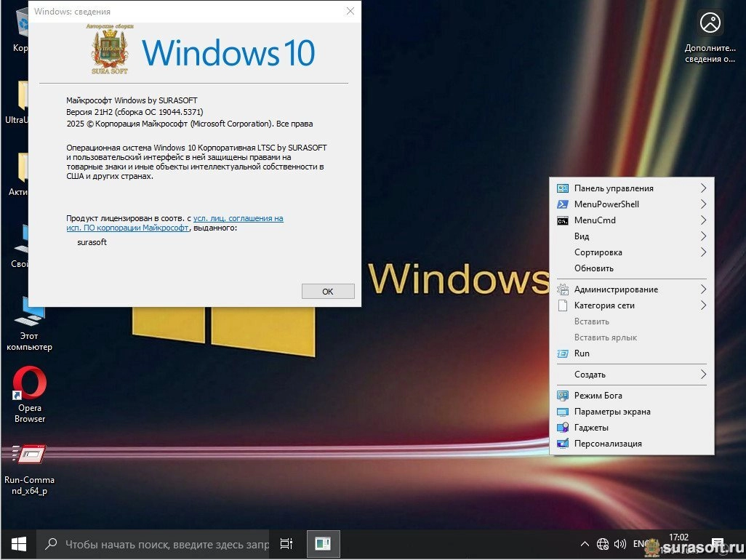Open Персонализация from the context menu
746x560 pixels.
tap(608, 444)
